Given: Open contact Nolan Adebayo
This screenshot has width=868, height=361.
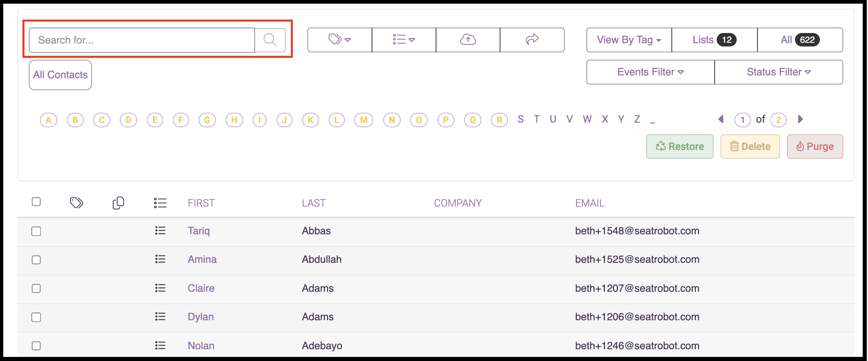Looking at the screenshot, I should (x=201, y=346).
